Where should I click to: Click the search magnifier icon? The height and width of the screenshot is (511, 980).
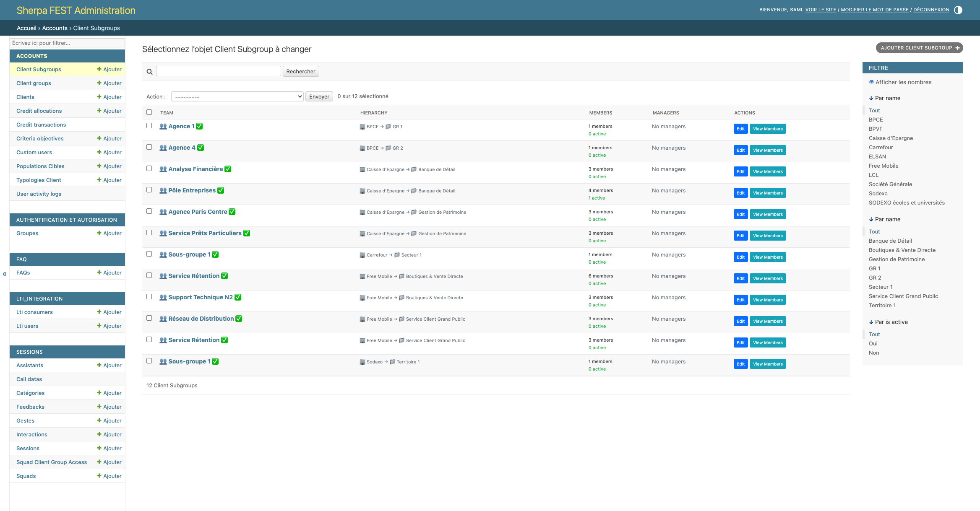149,72
